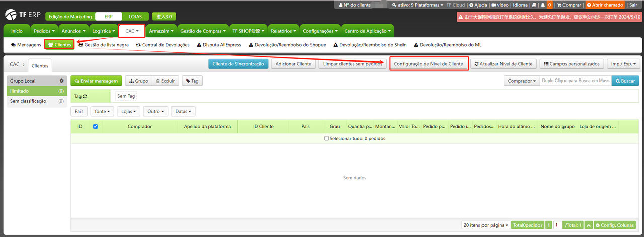Open the Configurações menu
Screen dimensions: 644x237
click(x=320, y=31)
